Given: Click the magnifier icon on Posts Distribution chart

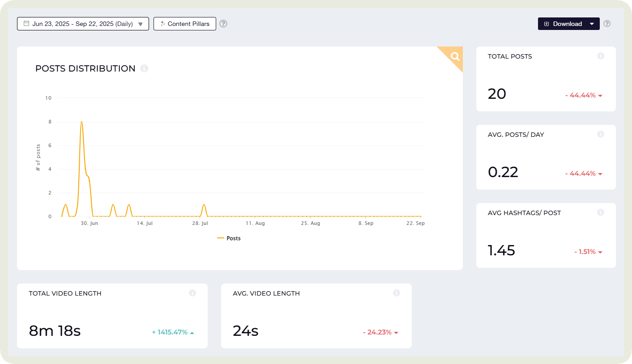Looking at the screenshot, I should click(x=455, y=56).
